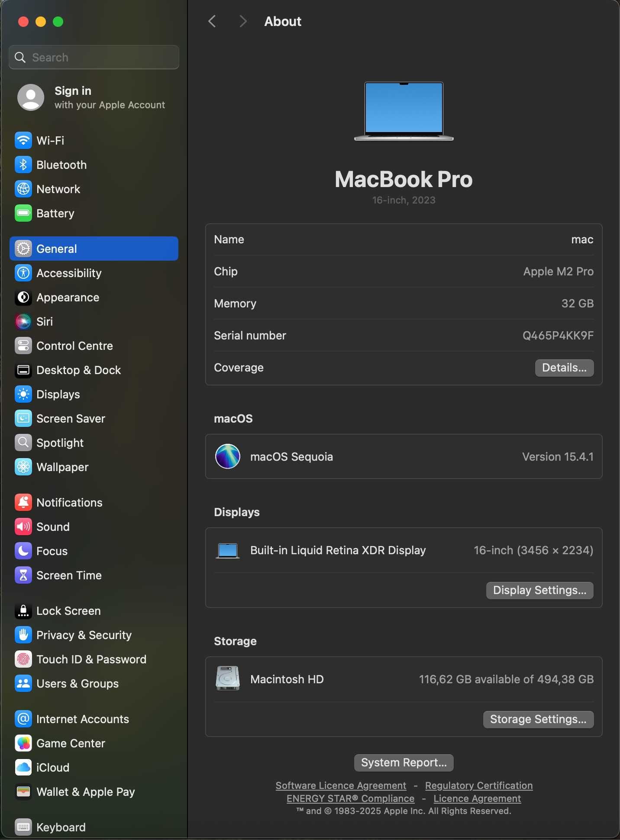Image resolution: width=620 pixels, height=840 pixels.
Task: Open Focus moon icon
Action: point(23,551)
